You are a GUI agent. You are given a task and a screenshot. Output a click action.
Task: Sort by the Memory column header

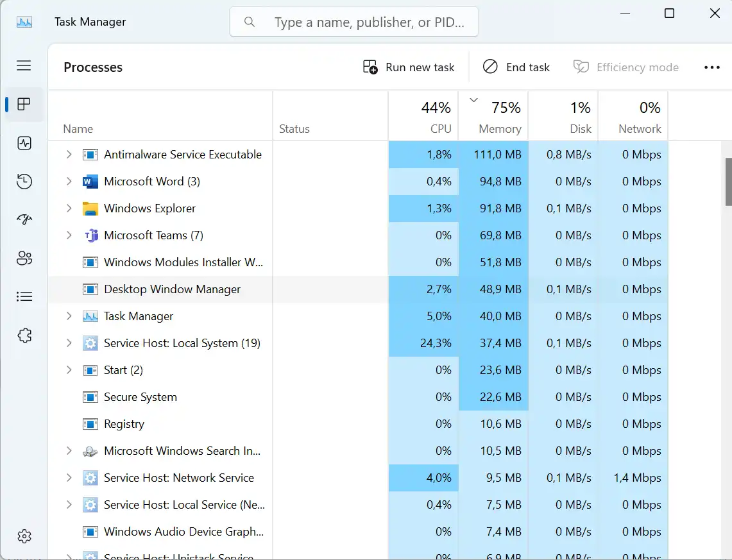(x=493, y=115)
